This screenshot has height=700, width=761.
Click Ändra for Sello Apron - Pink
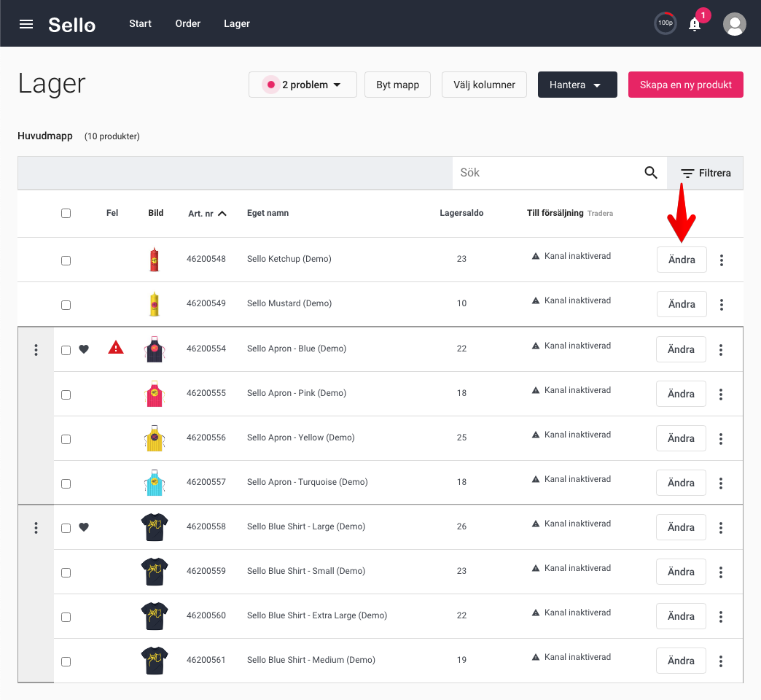[681, 394]
